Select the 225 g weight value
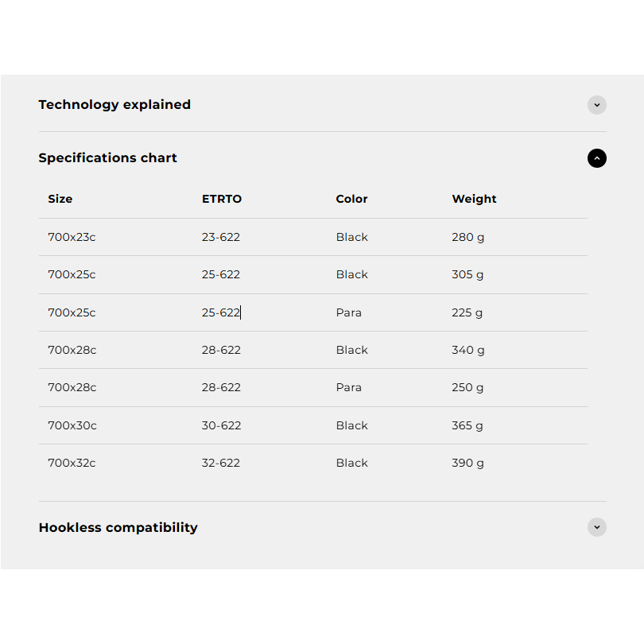 point(467,313)
